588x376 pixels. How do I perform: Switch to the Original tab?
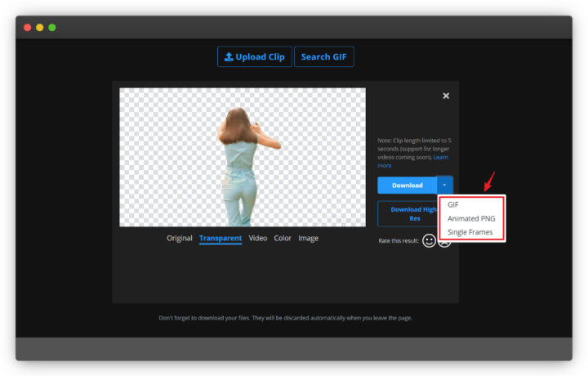[179, 239]
